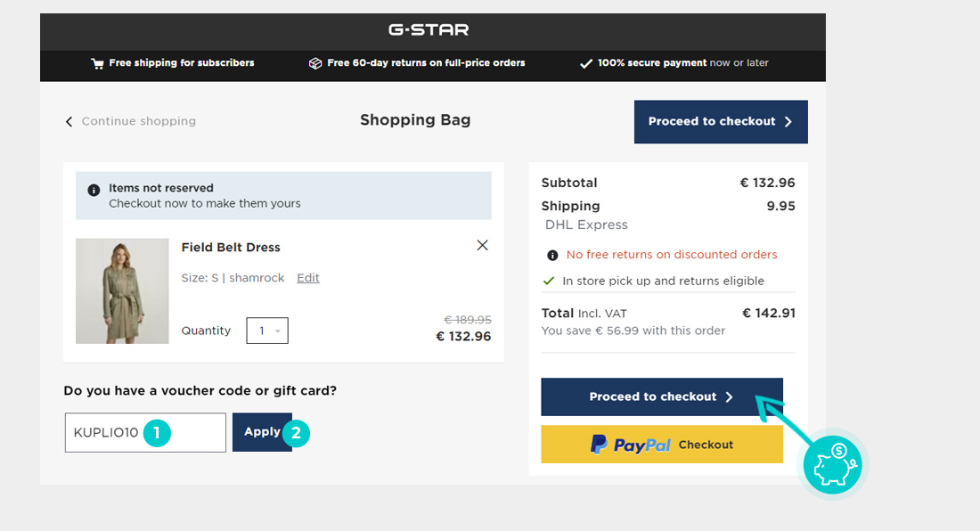
Task: Click the shopping cart free shipping icon
Action: 97,63
